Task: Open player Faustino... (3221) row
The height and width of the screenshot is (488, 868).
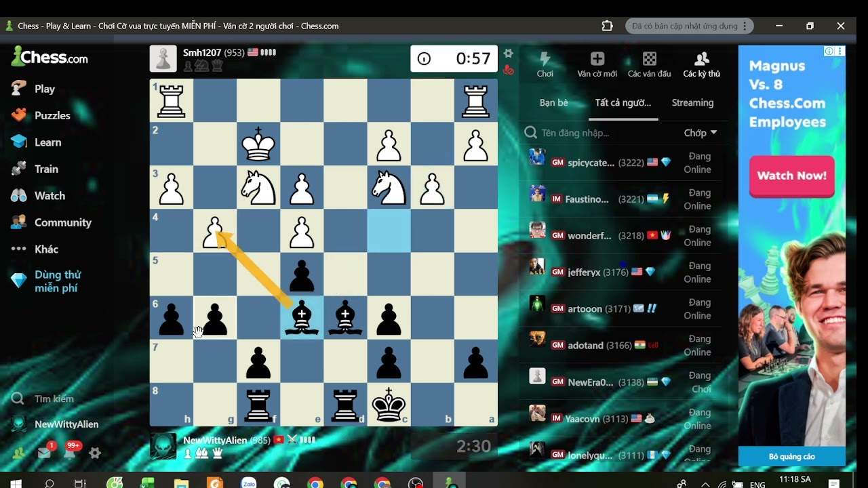Action: click(x=623, y=199)
